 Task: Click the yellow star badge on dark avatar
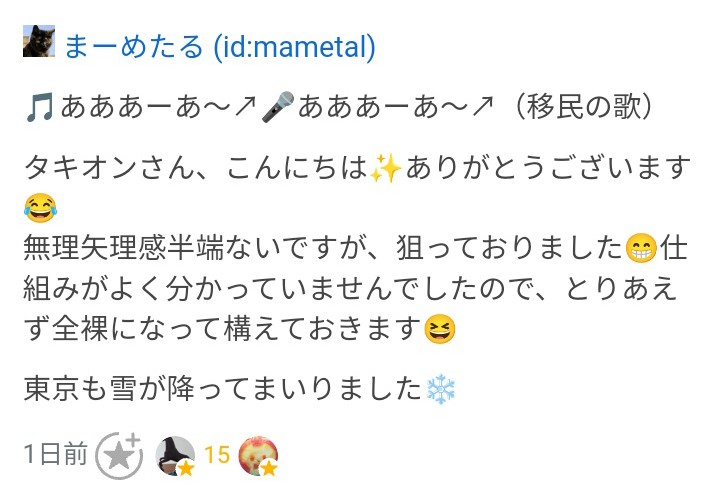pos(186,468)
